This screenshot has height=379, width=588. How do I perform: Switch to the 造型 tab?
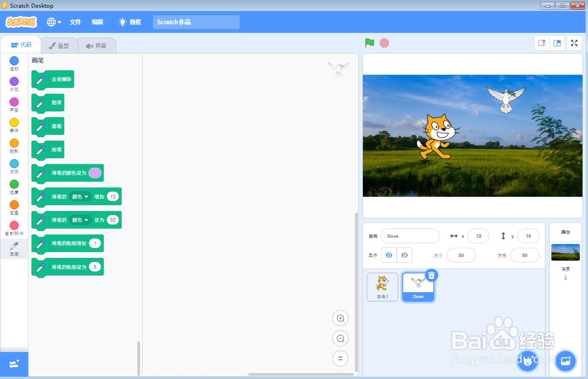point(59,46)
